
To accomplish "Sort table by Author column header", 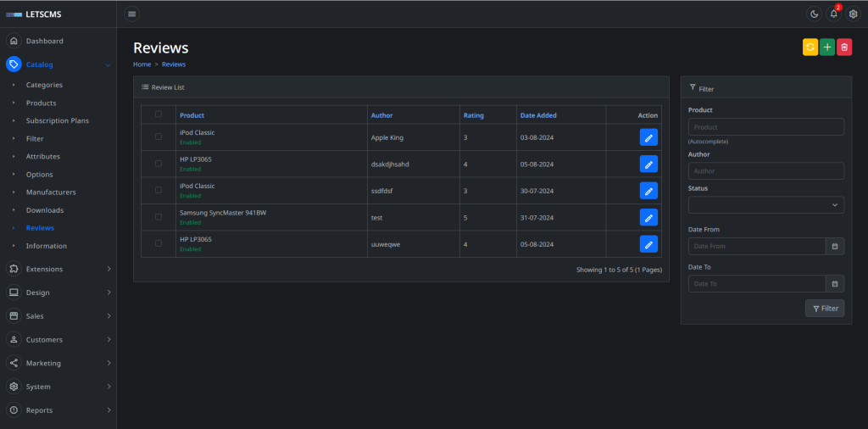I will [382, 115].
